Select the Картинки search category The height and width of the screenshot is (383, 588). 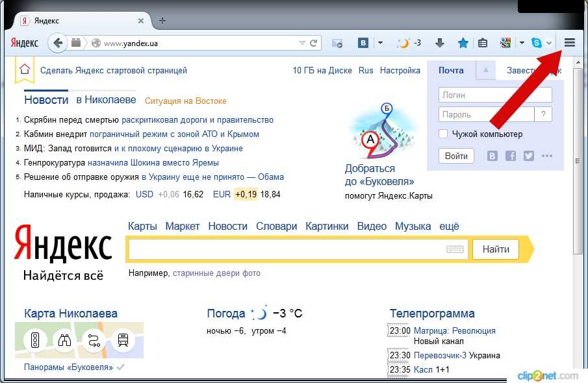coord(327,226)
